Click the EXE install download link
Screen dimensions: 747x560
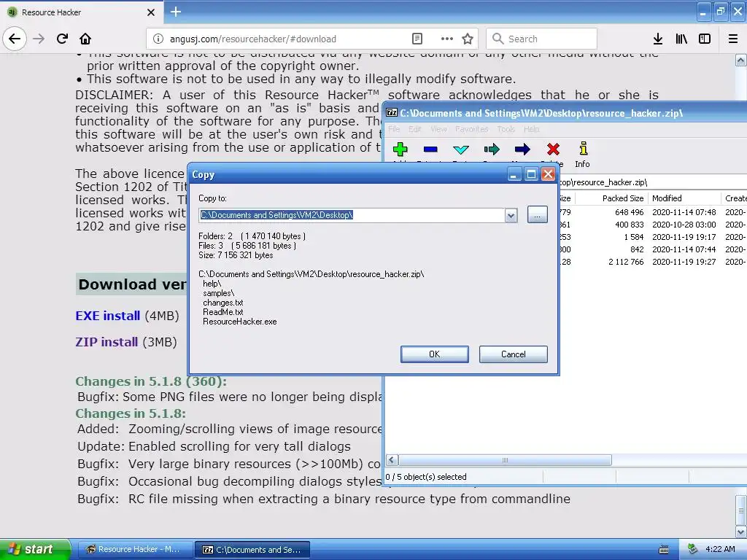[108, 316]
